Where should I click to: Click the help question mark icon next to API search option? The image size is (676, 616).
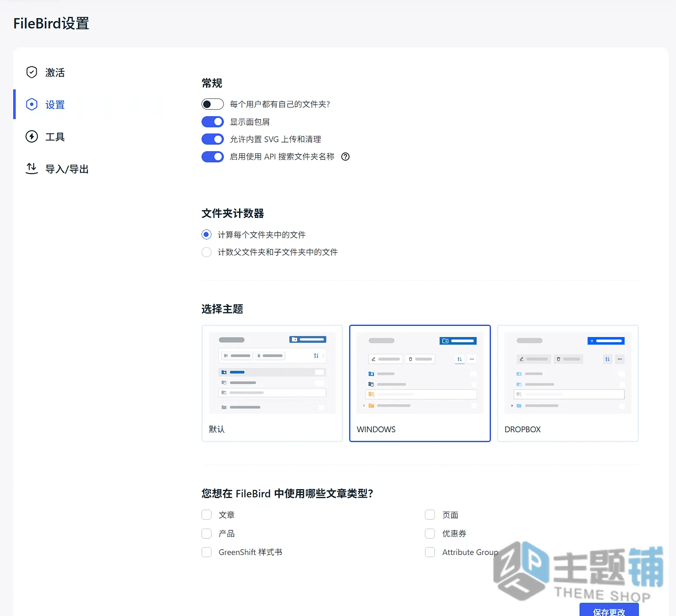point(345,157)
